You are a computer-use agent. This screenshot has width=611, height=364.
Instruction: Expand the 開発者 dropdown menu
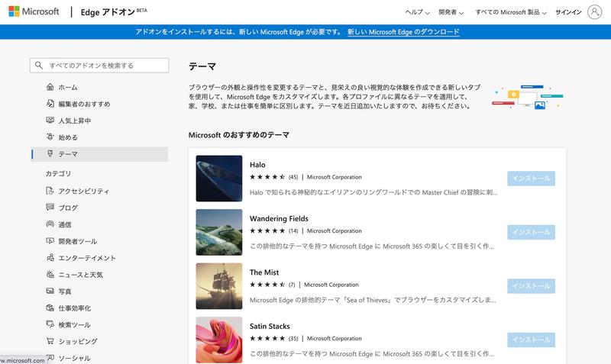[451, 12]
